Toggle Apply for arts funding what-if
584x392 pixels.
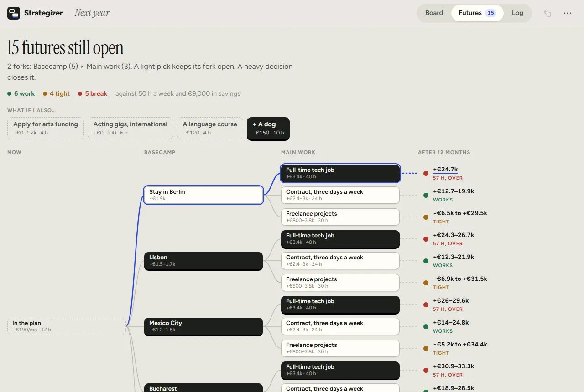pyautogui.click(x=46, y=128)
